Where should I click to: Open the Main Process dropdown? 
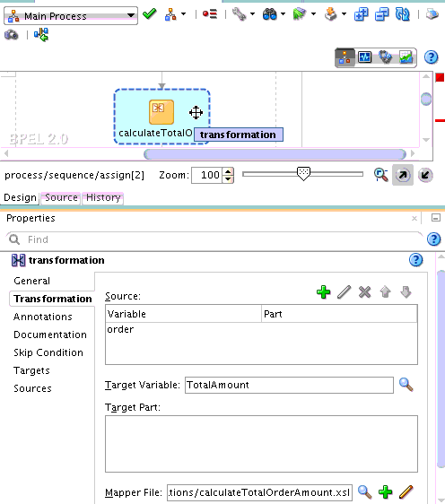point(71,15)
